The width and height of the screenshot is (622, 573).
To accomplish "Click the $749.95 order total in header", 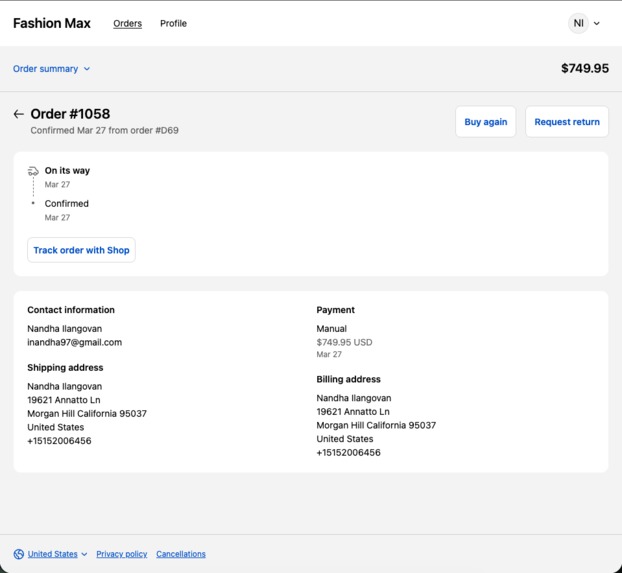I will (585, 68).
